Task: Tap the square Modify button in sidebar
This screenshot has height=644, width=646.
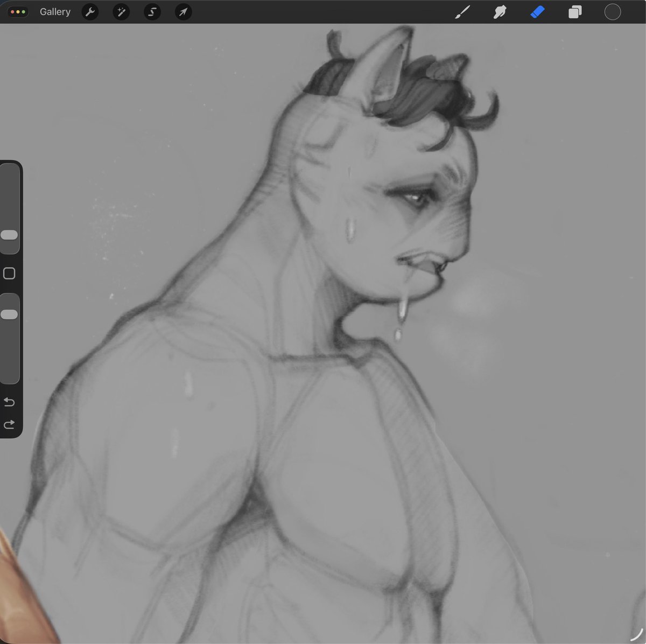Action: click(9, 274)
